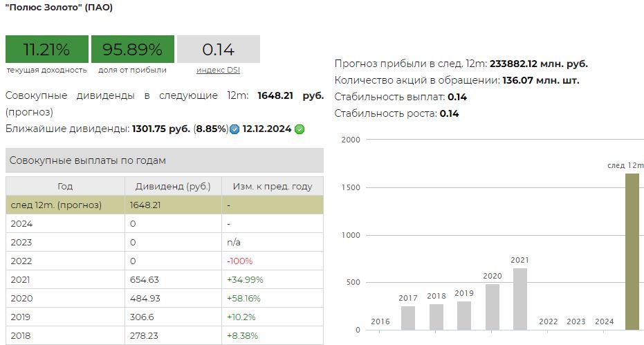Click the Стабильность роста 0.14 value
Viewport: 644px width, 345px height.
coord(450,113)
